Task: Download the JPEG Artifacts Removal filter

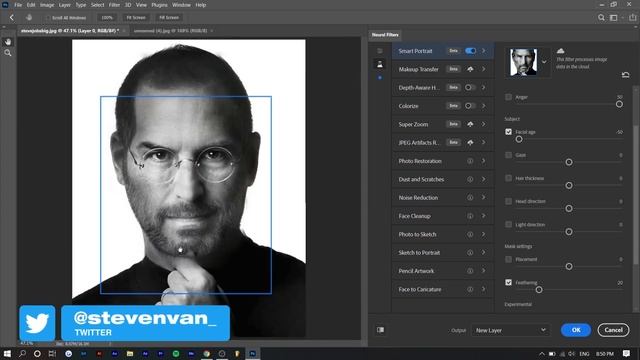Action: 470,142
